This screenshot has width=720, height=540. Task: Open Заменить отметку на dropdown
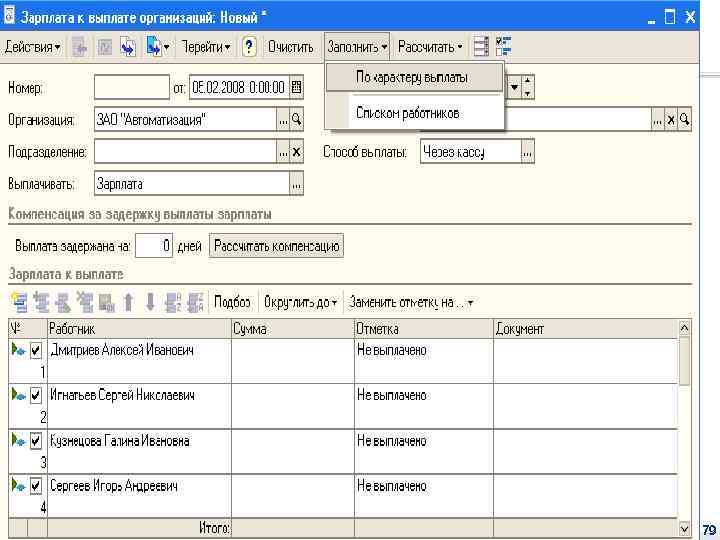click(x=411, y=302)
